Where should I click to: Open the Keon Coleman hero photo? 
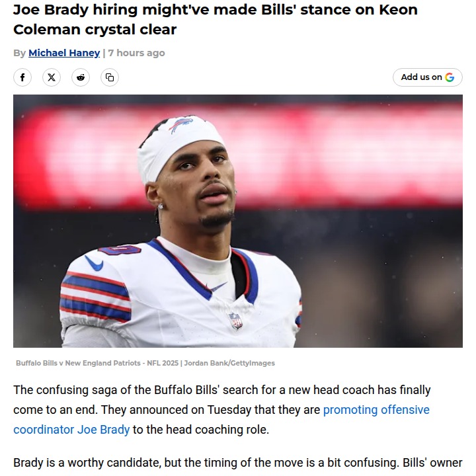point(238,221)
